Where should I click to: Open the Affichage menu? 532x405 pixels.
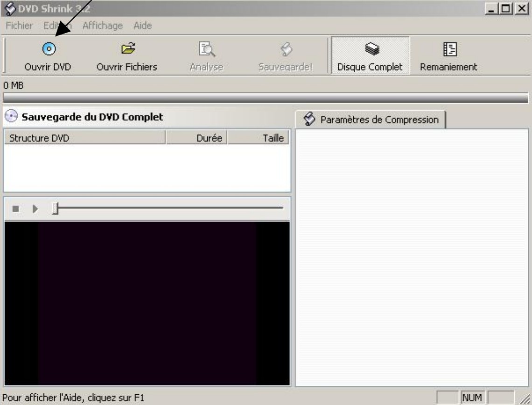point(103,26)
